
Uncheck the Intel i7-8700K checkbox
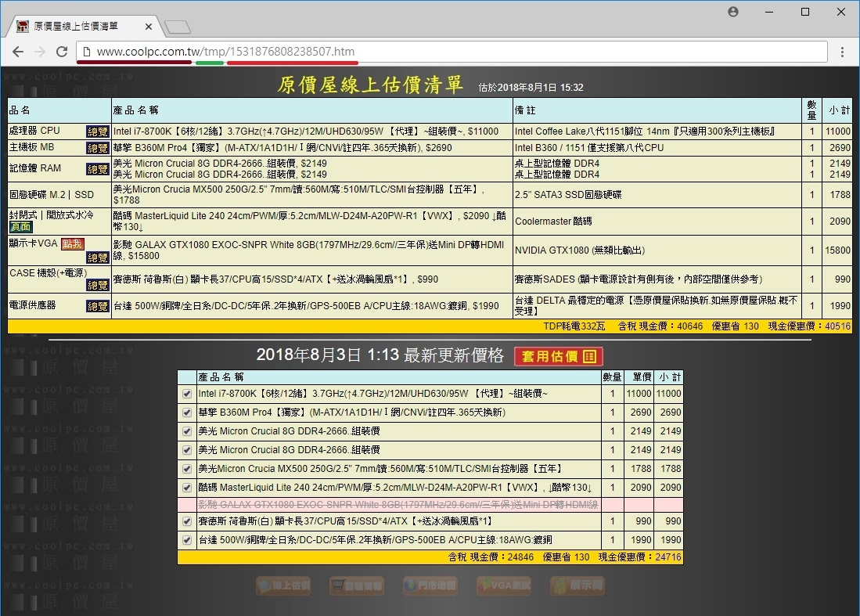[x=187, y=394]
